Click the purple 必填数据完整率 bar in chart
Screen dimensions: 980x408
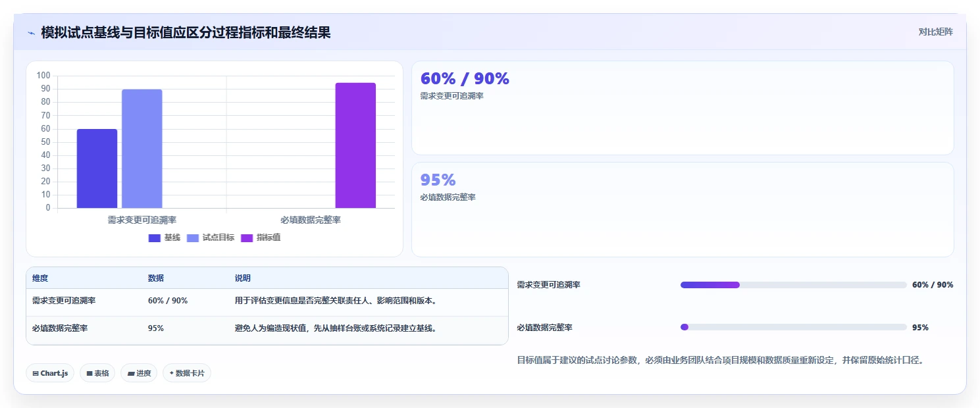355,145
